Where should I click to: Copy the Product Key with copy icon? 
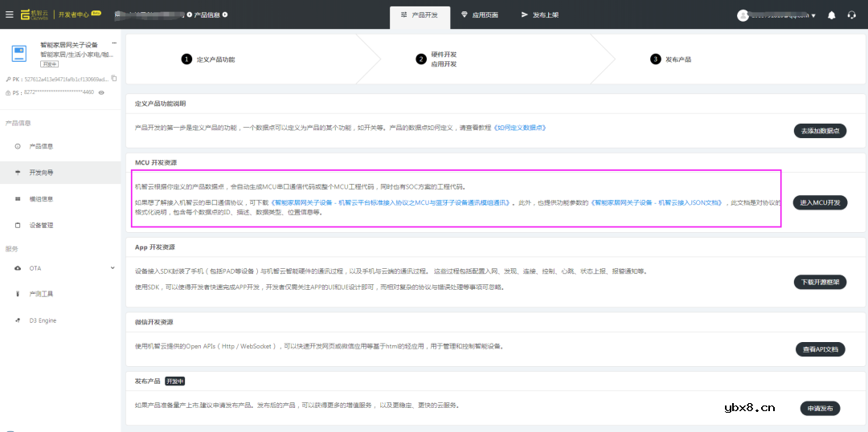point(114,78)
